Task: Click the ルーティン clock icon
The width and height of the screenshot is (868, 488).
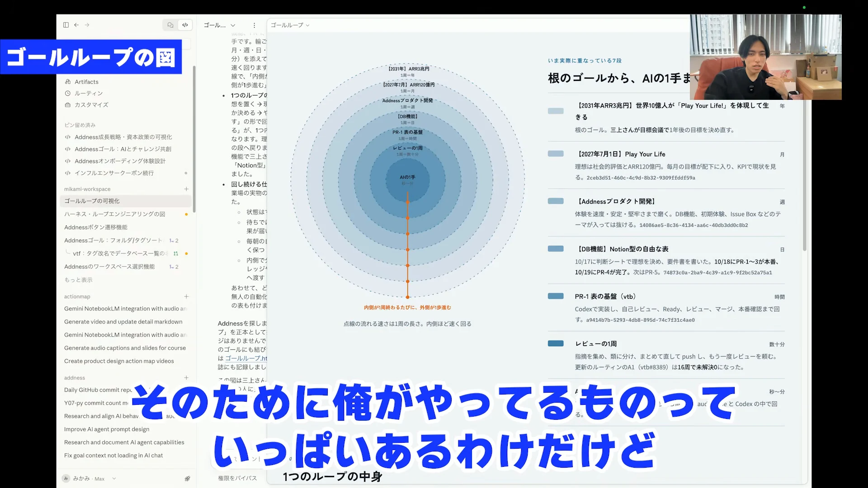Action: [68, 93]
